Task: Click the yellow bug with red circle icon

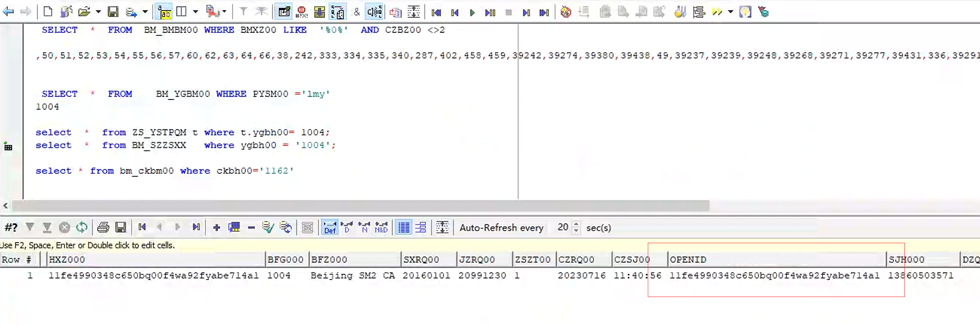Action: click(x=566, y=12)
